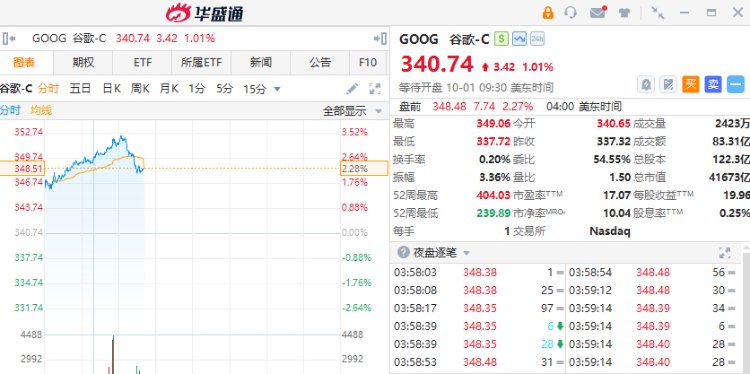The height and width of the screenshot is (374, 750).
Task: Click the 348.51 price marker on chart axis
Action: (x=22, y=168)
